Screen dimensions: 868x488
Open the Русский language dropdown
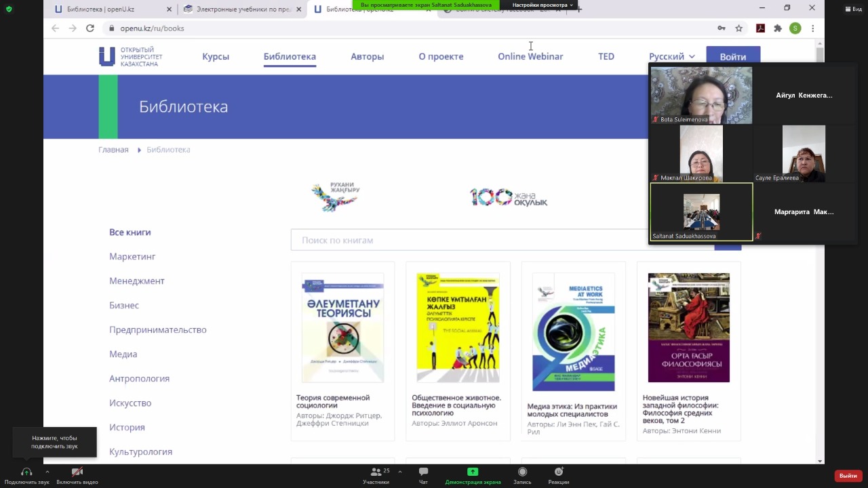click(x=671, y=56)
